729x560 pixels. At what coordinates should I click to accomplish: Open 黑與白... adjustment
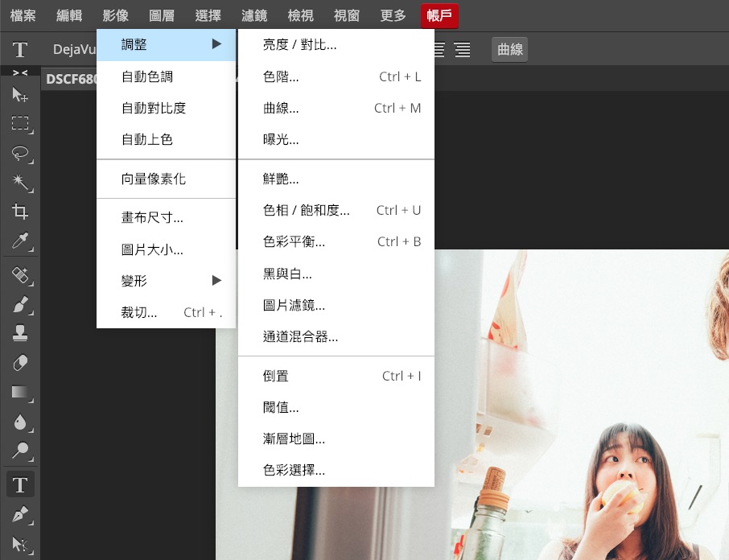click(x=336, y=274)
